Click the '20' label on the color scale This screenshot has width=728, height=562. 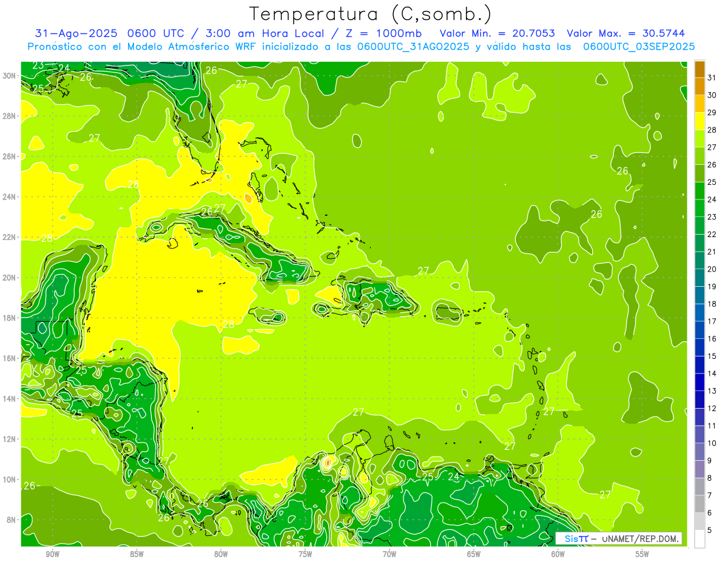point(712,269)
